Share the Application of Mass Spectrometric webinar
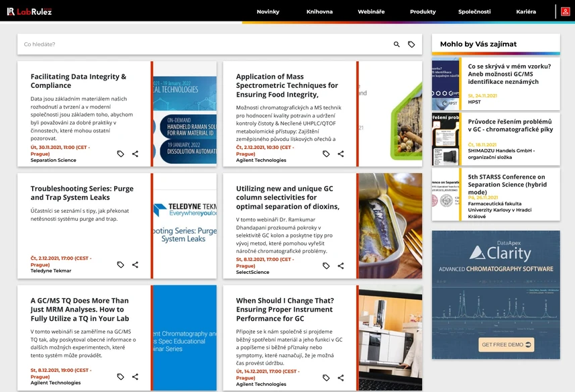The width and height of the screenshot is (575, 392). (341, 154)
